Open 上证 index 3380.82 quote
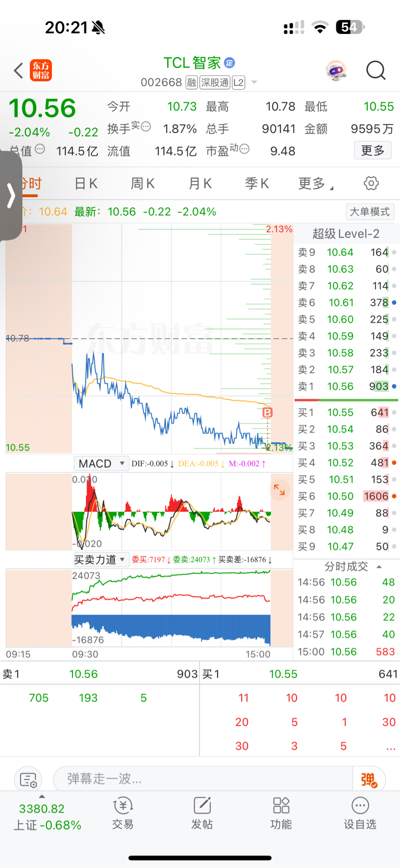 (42, 809)
